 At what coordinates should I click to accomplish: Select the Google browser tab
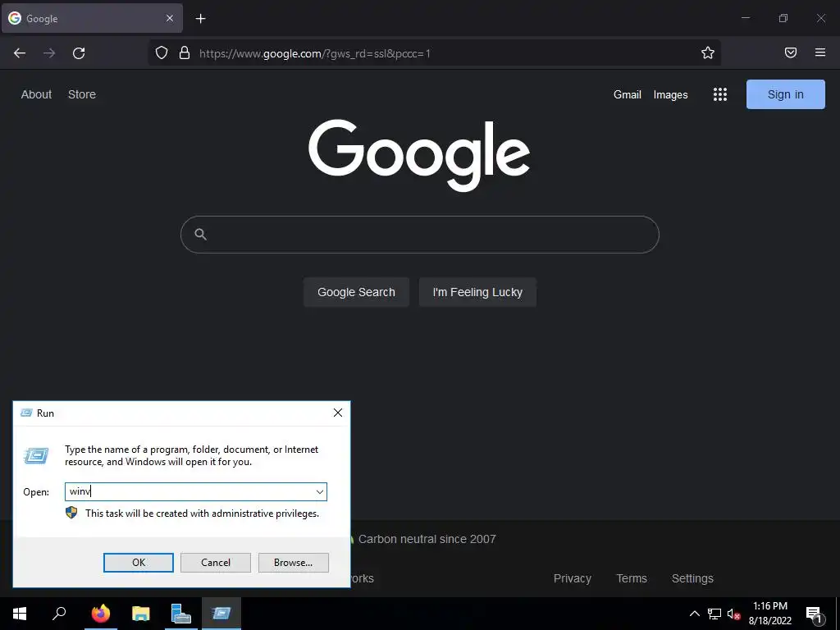[x=92, y=18]
